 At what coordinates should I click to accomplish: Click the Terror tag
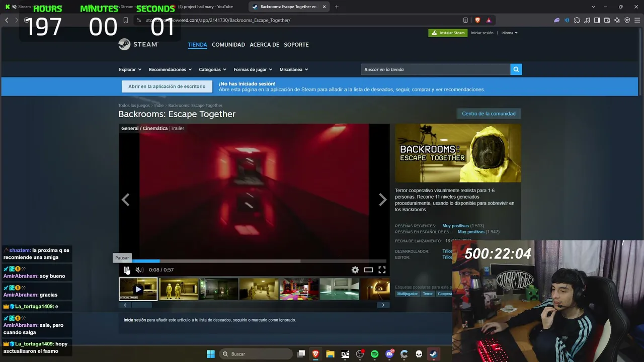point(428,294)
